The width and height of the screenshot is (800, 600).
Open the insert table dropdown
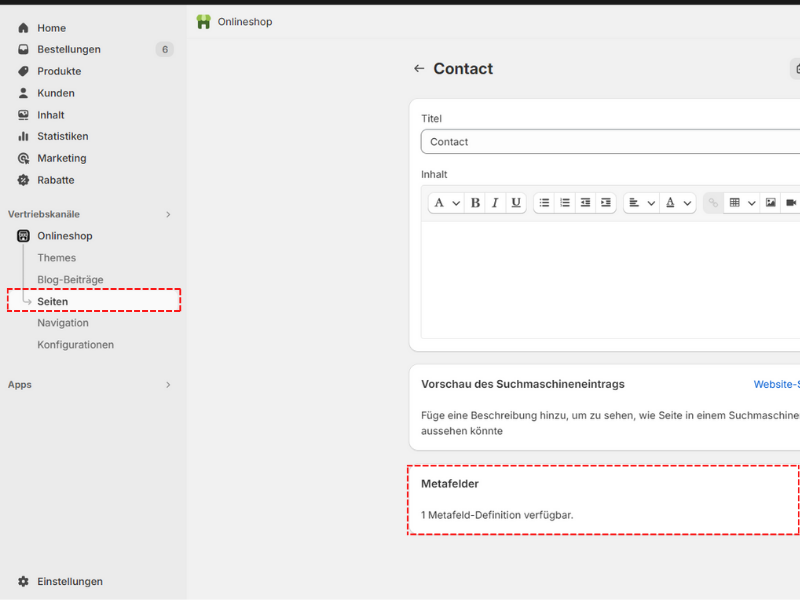point(741,203)
